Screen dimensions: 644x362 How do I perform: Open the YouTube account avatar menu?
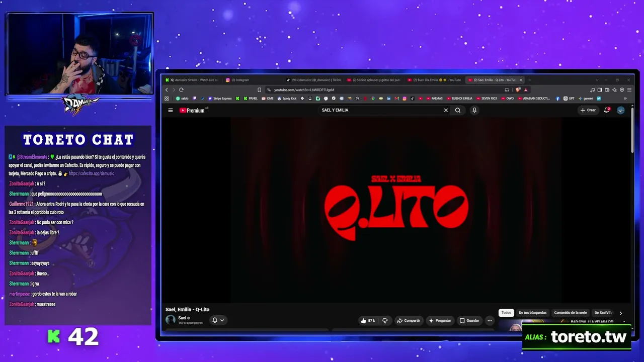click(621, 110)
